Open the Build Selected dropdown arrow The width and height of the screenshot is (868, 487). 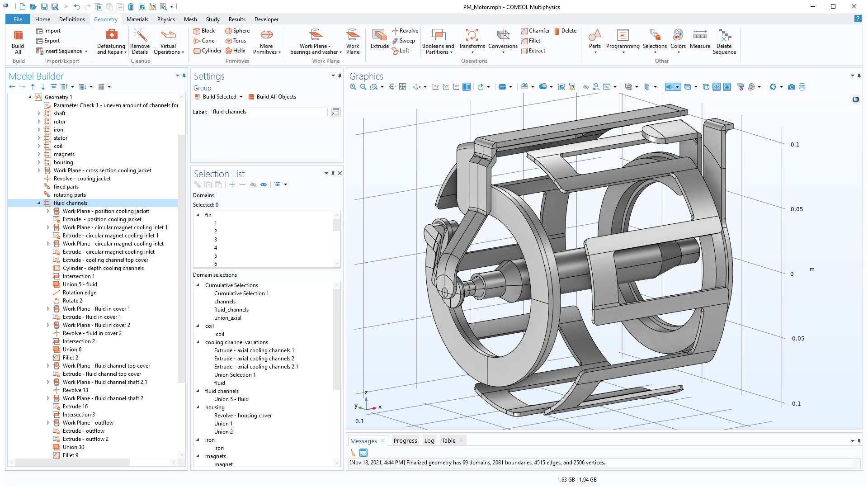pos(241,97)
